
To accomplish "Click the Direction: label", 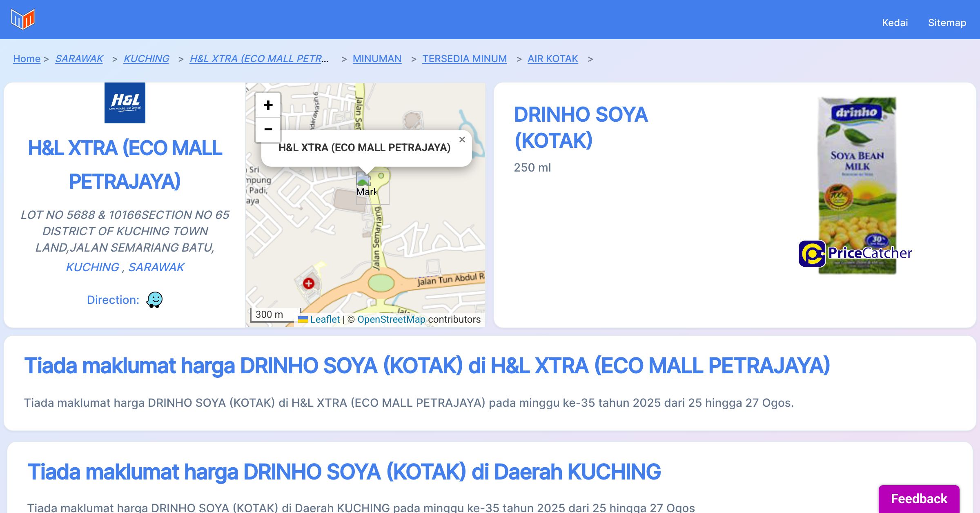I will [113, 300].
